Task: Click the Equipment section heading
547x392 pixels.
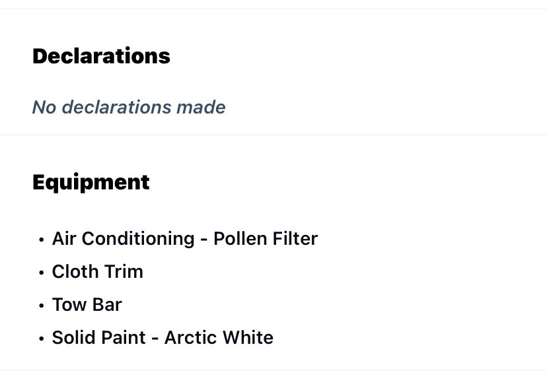Action: (91, 183)
